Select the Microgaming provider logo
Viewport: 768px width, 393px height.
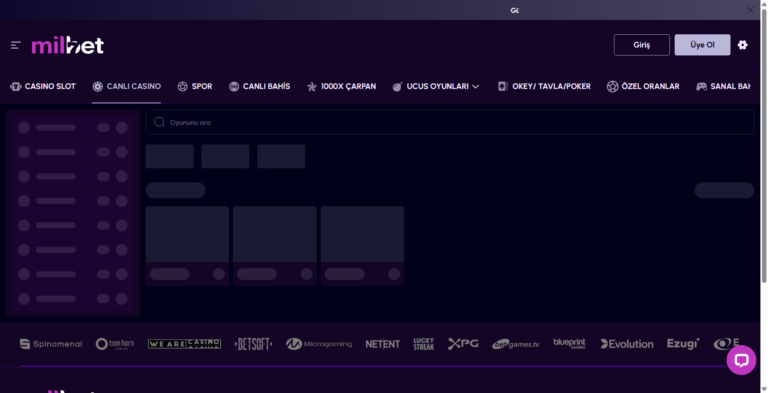click(x=319, y=344)
